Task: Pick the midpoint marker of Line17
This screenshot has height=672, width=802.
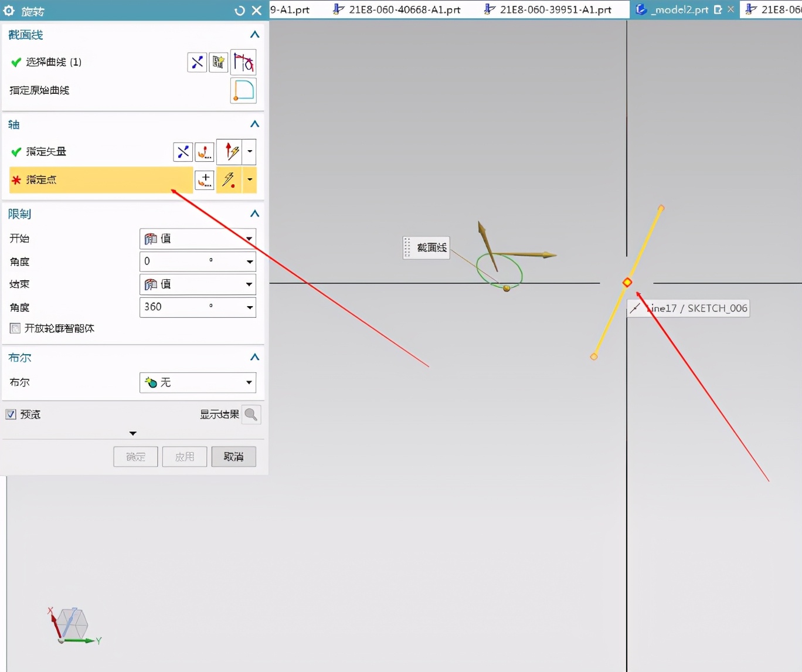Action: 627,283
